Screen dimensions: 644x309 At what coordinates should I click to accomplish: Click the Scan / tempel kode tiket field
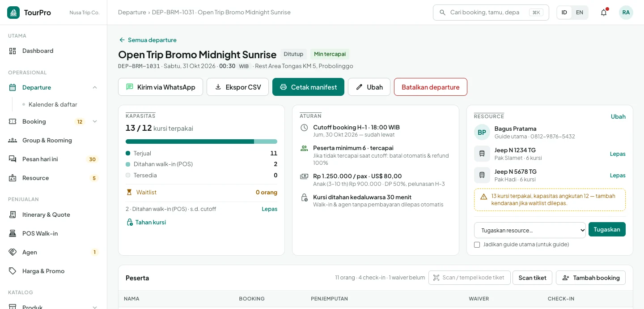pyautogui.click(x=469, y=278)
